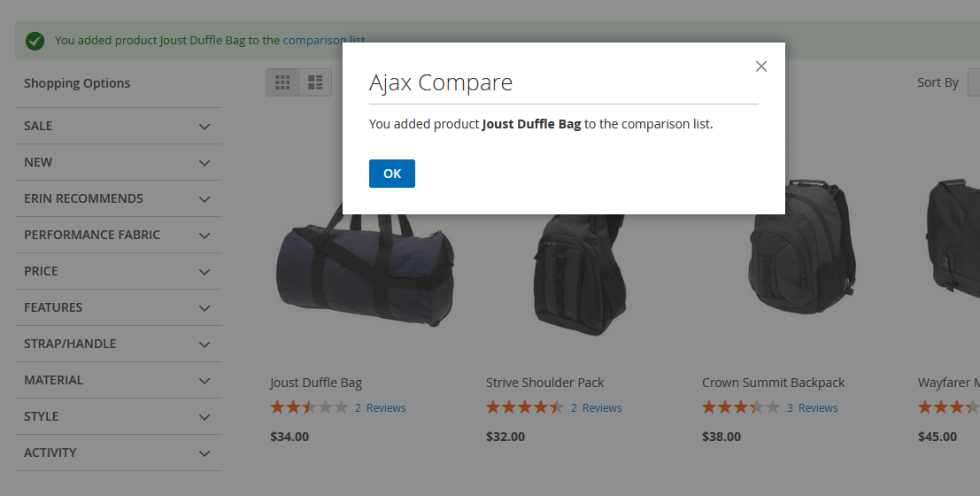
Task: Expand the SALE filter chevron
Action: click(204, 127)
